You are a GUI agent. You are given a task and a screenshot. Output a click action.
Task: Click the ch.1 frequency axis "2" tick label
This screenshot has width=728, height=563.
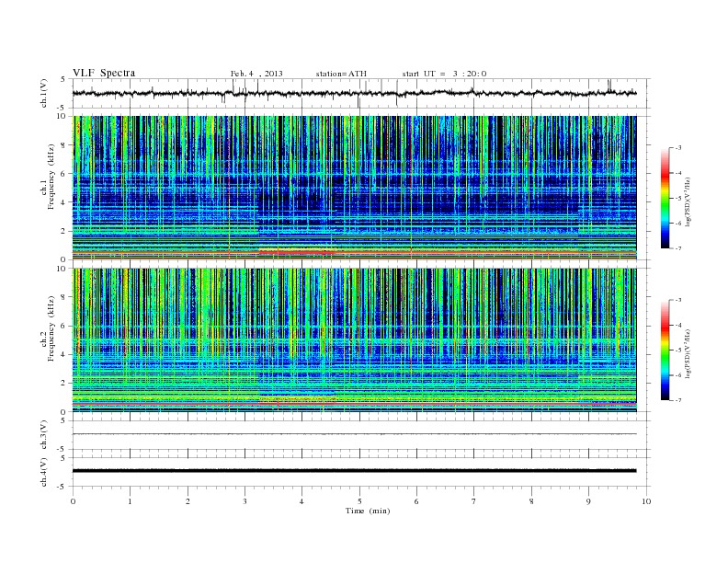(x=64, y=231)
